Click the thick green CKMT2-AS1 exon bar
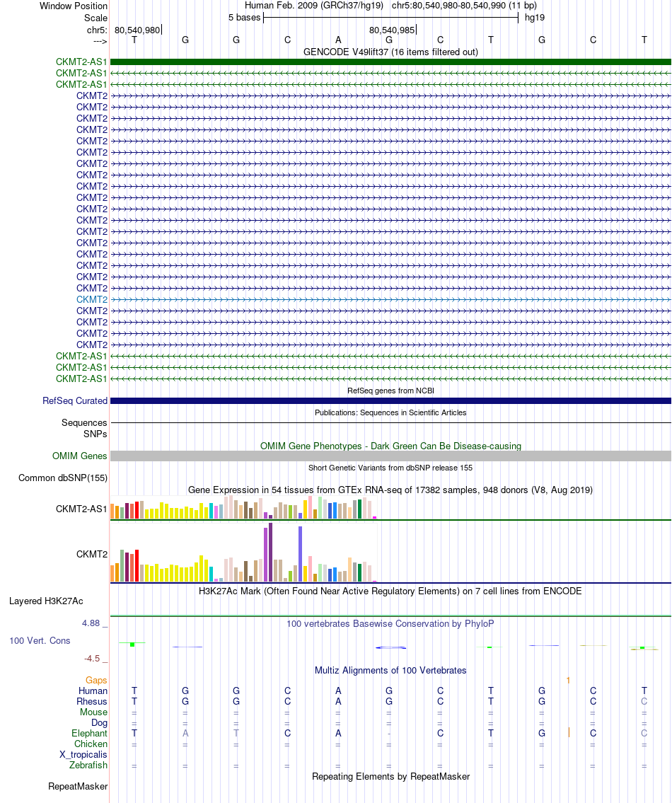 click(390, 62)
